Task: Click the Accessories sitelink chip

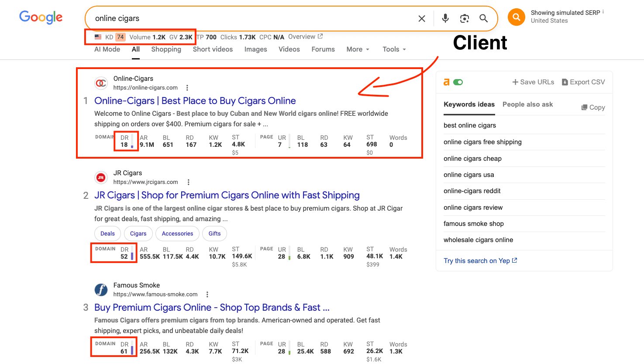Action: [x=177, y=234]
